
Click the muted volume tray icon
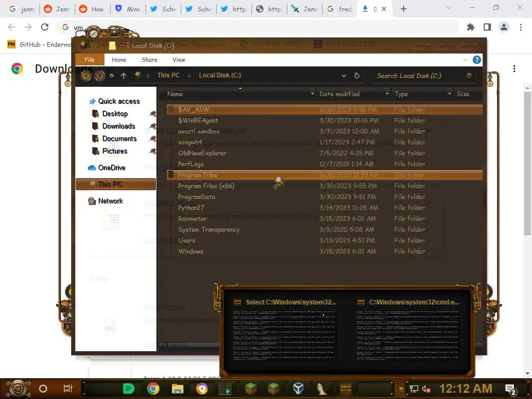tap(426, 389)
